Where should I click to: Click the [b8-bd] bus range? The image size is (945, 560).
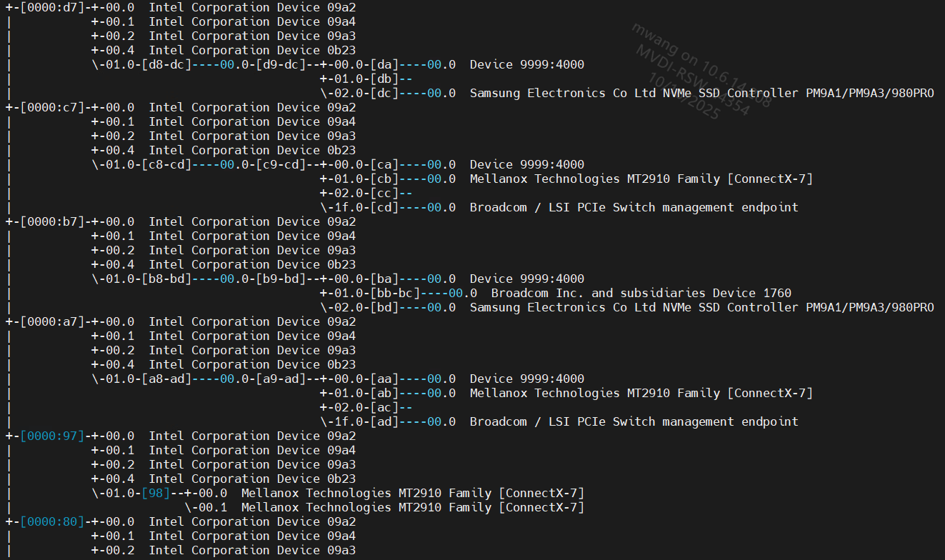coord(166,279)
